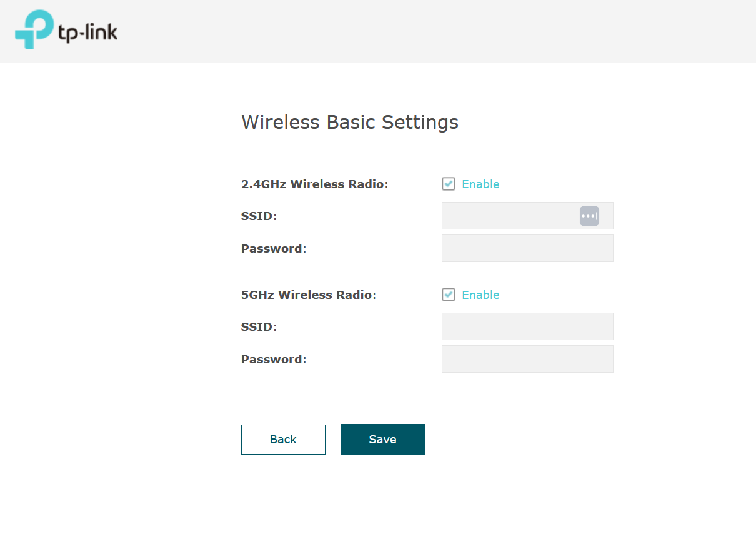The image size is (756, 559).
Task: Click the Enable label for 2.4GHz radio
Action: [x=480, y=184]
